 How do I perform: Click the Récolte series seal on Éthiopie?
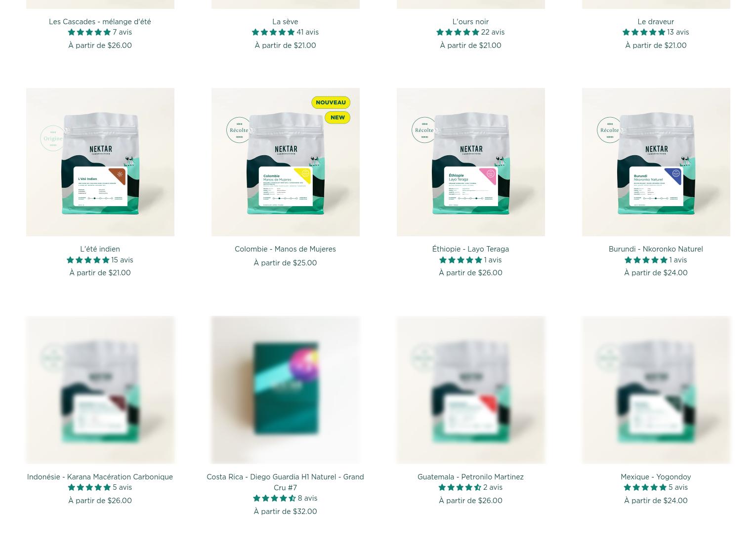[x=424, y=130]
